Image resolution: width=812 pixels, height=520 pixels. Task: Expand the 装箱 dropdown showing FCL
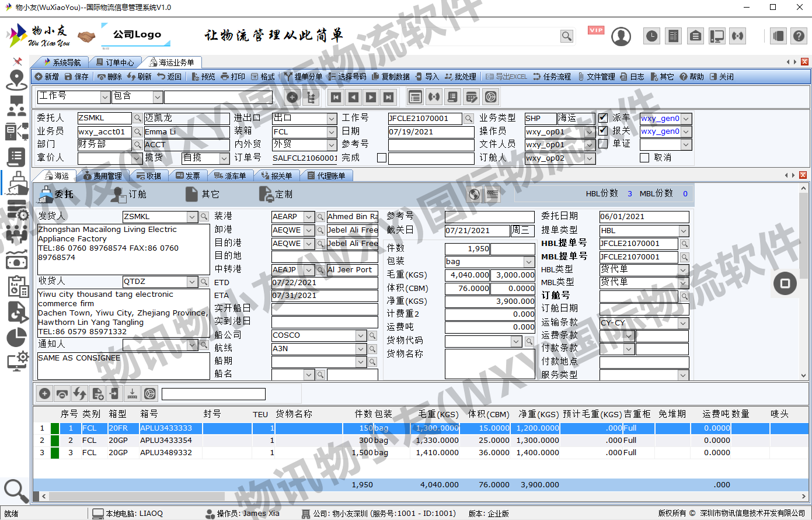[x=332, y=132]
